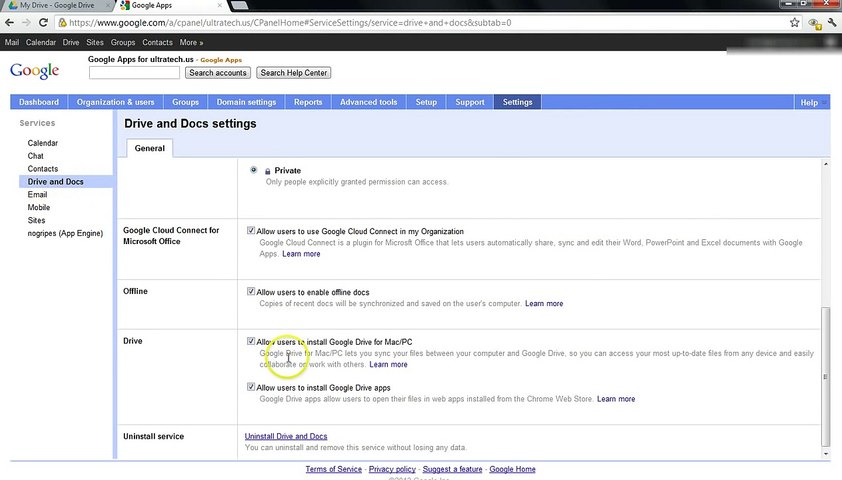Open Email service settings
The width and height of the screenshot is (842, 480).
tap(37, 195)
